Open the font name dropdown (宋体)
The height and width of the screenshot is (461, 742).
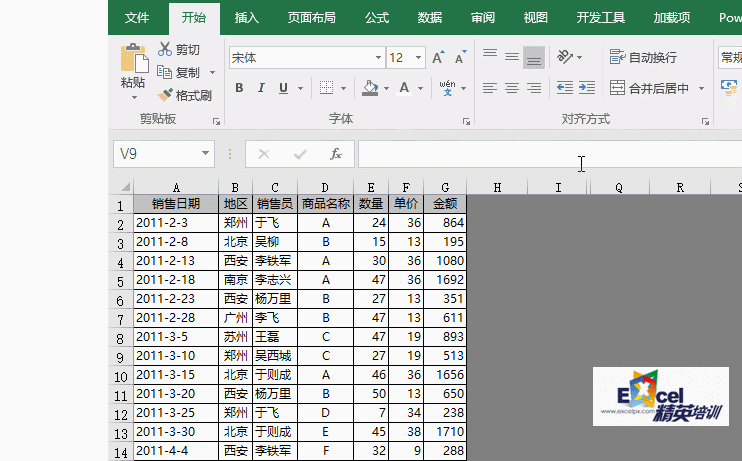tap(378, 58)
